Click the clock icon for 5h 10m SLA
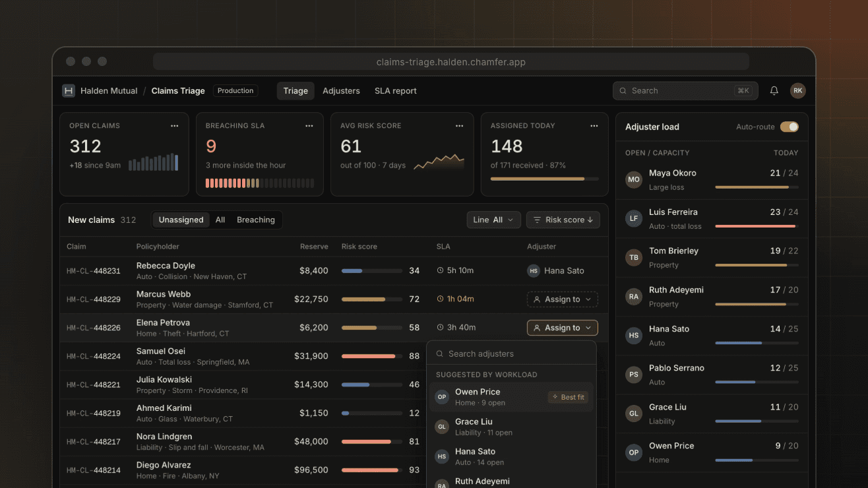This screenshot has height=488, width=868. [x=440, y=270]
